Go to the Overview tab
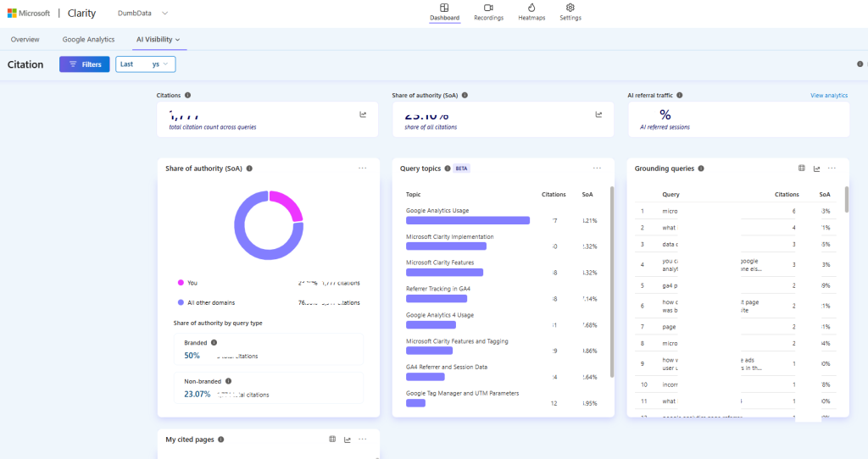 pyautogui.click(x=25, y=40)
